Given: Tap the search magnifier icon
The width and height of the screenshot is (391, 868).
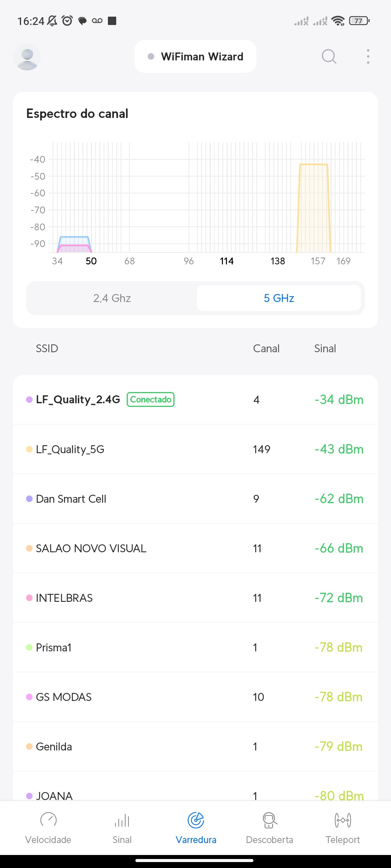Looking at the screenshot, I should (x=329, y=56).
